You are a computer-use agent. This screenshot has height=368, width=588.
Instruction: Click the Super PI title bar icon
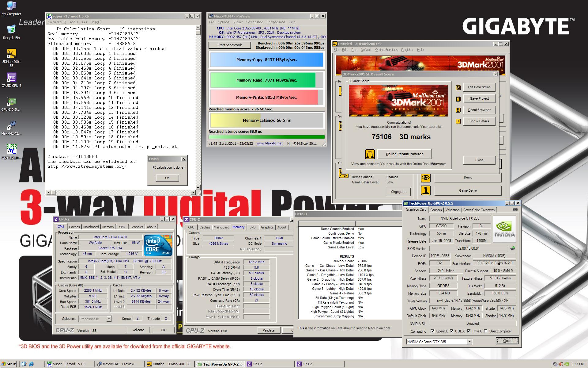[49, 16]
